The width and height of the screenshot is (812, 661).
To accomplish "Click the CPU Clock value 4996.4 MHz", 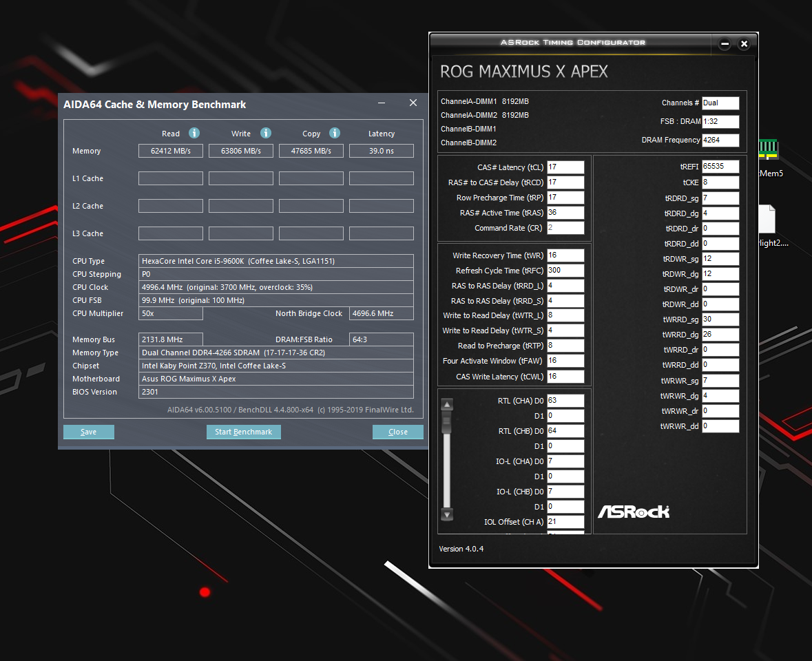I will [276, 286].
